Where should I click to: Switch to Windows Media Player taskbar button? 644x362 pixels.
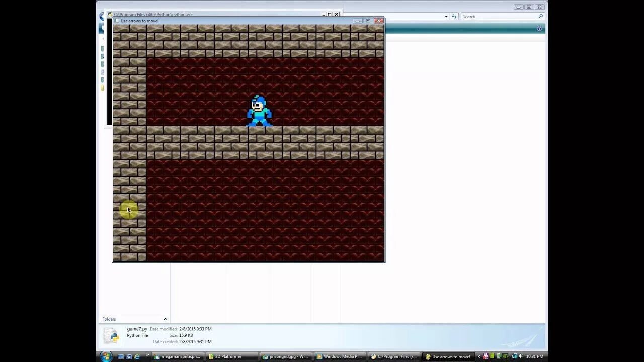pyautogui.click(x=341, y=356)
